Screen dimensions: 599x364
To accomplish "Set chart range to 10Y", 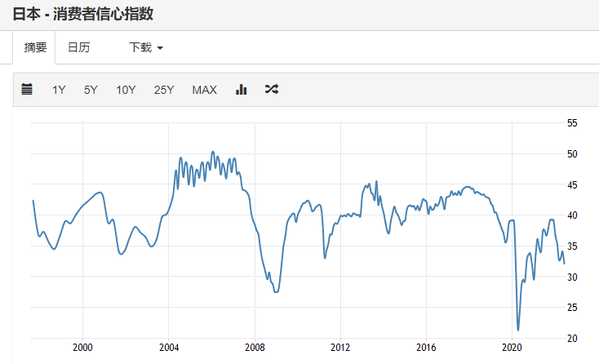I will point(126,90).
